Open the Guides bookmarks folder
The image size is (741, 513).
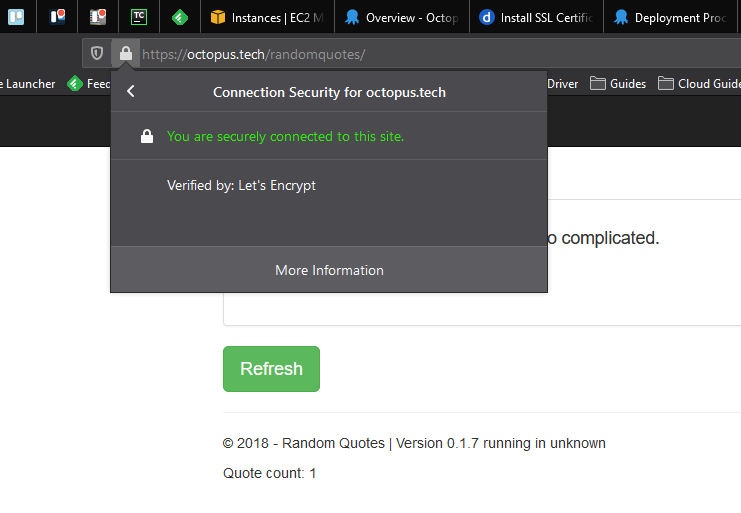(618, 84)
